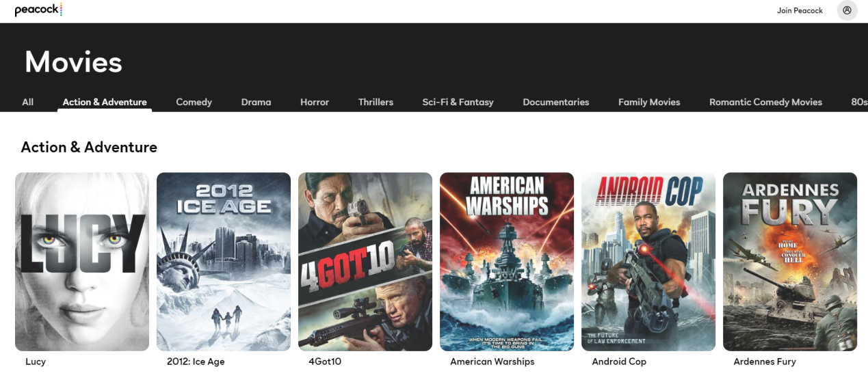Switch to the Comedy tab
The image size is (868, 384).
pos(194,102)
